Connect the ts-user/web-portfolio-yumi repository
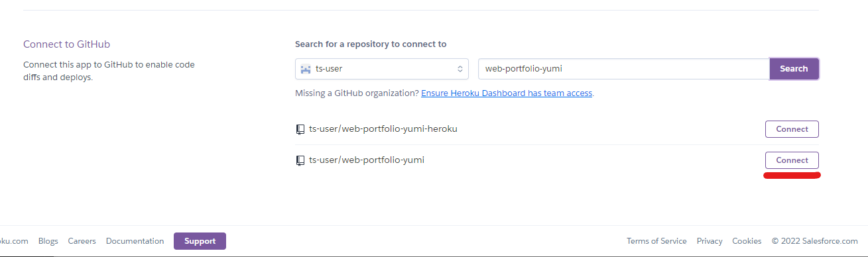868x257 pixels. pyautogui.click(x=792, y=160)
